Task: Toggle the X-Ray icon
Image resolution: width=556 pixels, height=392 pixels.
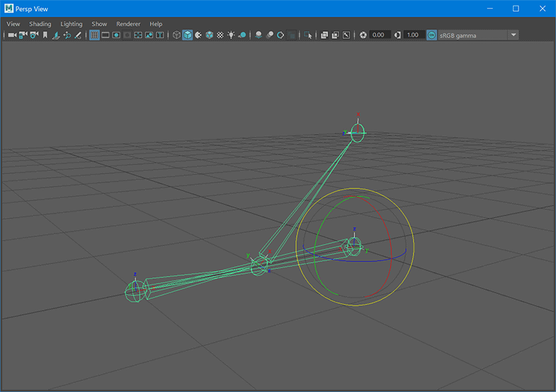Action: point(325,35)
